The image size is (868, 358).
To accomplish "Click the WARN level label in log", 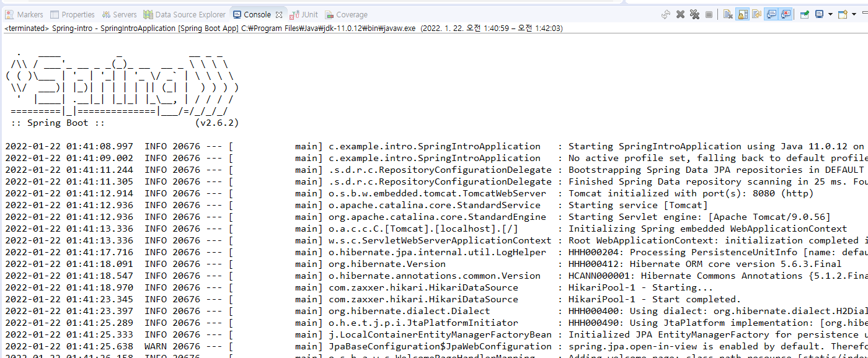I will pyautogui.click(x=156, y=346).
